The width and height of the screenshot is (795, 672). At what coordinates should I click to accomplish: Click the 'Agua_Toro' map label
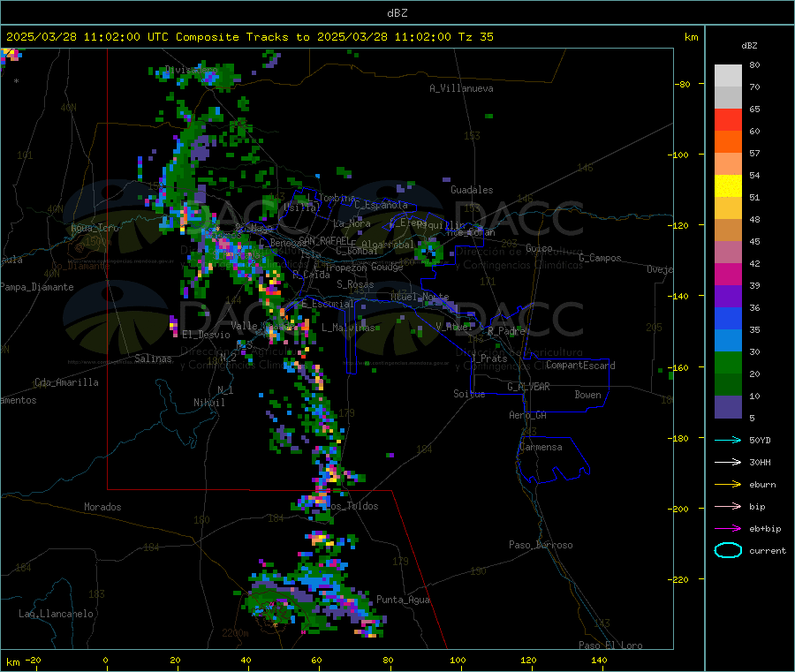pyautogui.click(x=95, y=228)
